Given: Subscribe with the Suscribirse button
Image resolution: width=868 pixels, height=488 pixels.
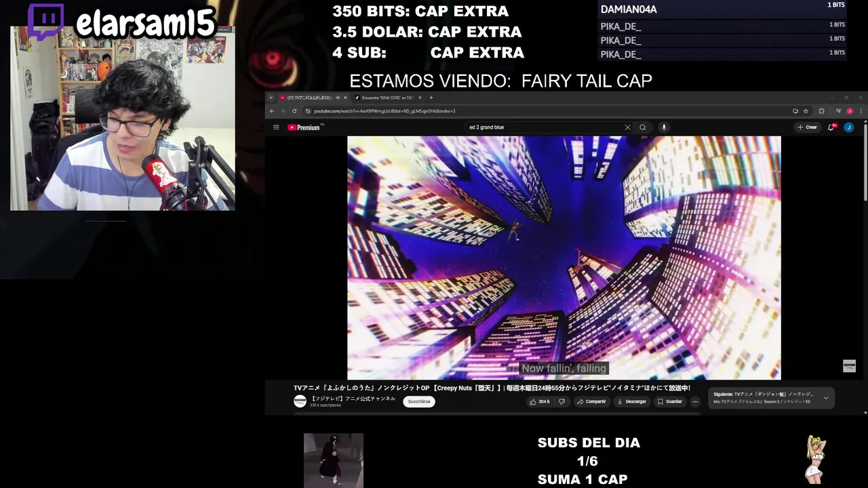Looking at the screenshot, I should point(419,401).
